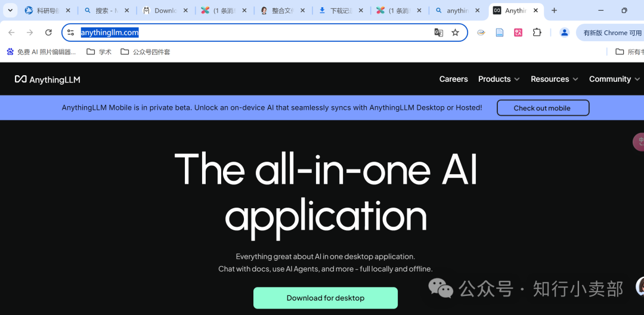
Task: Expand the Community menu
Action: (614, 79)
